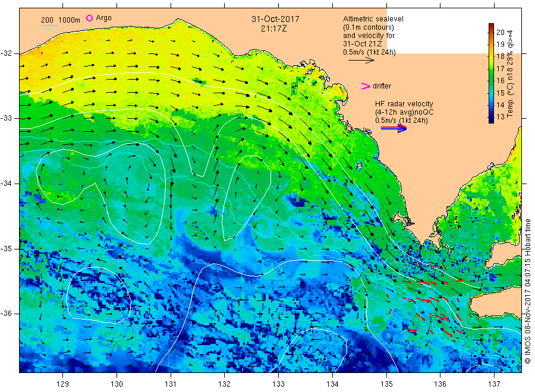Click the red-blue HF radar velocity arrow
Screen dimensions: 535x392
point(394,128)
